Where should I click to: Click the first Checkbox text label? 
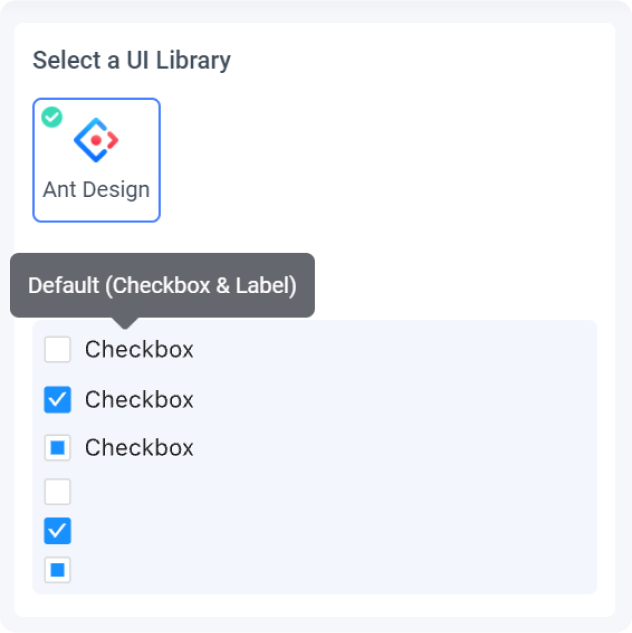(x=139, y=350)
